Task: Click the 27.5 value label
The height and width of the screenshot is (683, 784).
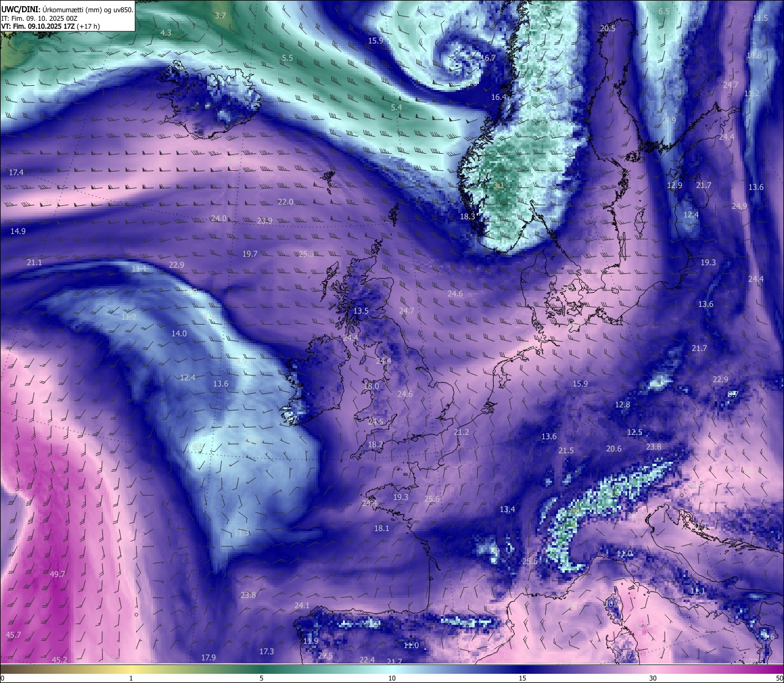Action: (x=325, y=656)
